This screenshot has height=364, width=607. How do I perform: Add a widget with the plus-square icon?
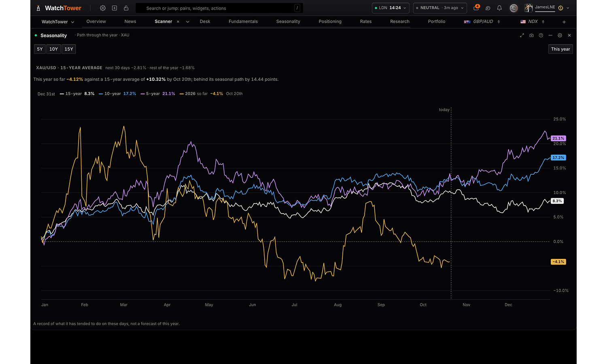pyautogui.click(x=115, y=8)
